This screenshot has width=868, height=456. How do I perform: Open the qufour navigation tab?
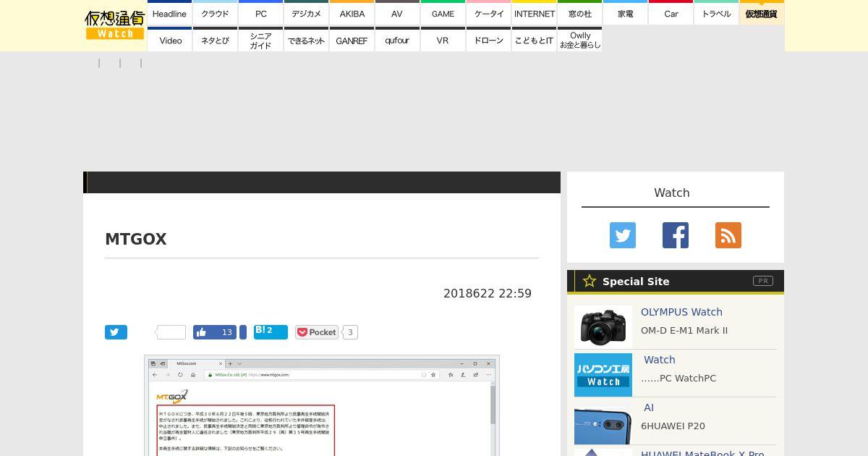(398, 39)
